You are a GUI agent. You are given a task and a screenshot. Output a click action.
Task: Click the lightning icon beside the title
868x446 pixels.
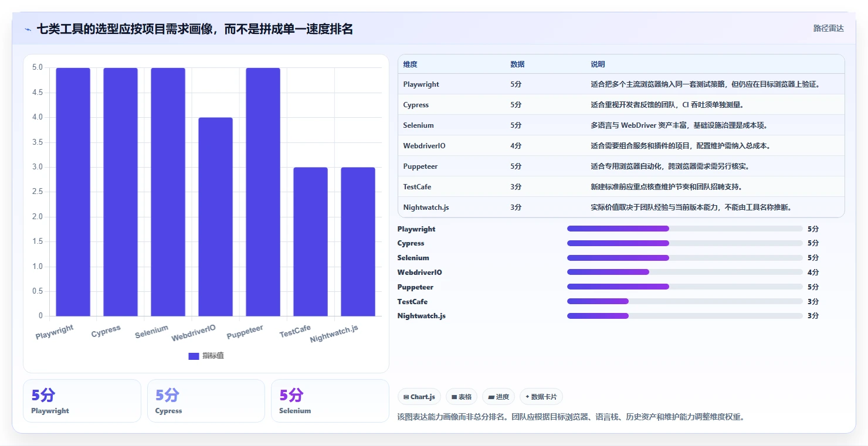pyautogui.click(x=28, y=29)
